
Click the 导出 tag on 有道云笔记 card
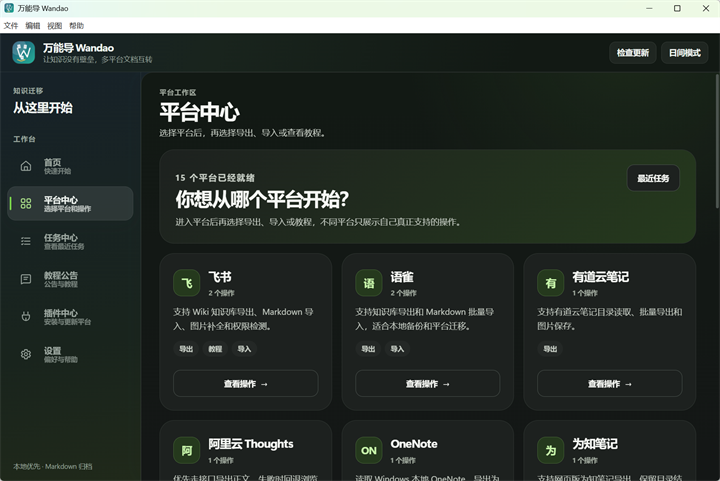click(x=550, y=349)
